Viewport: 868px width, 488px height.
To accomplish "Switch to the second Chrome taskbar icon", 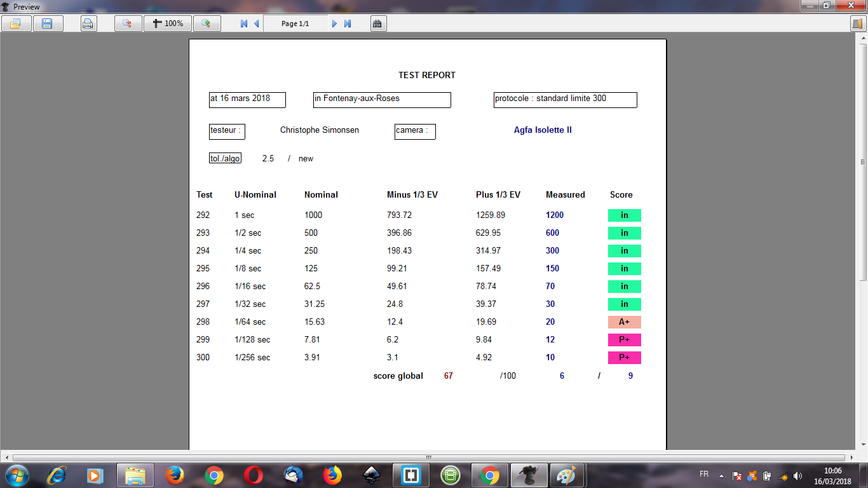I will 489,475.
